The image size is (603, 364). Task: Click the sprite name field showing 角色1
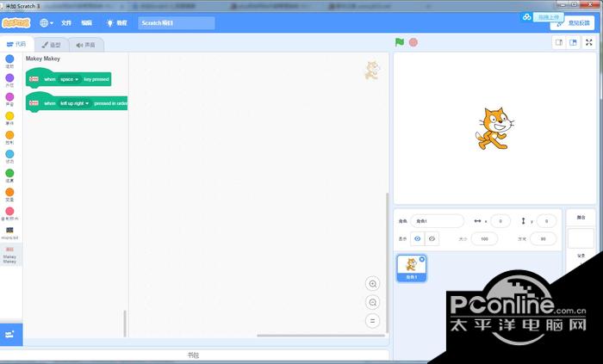pos(438,221)
